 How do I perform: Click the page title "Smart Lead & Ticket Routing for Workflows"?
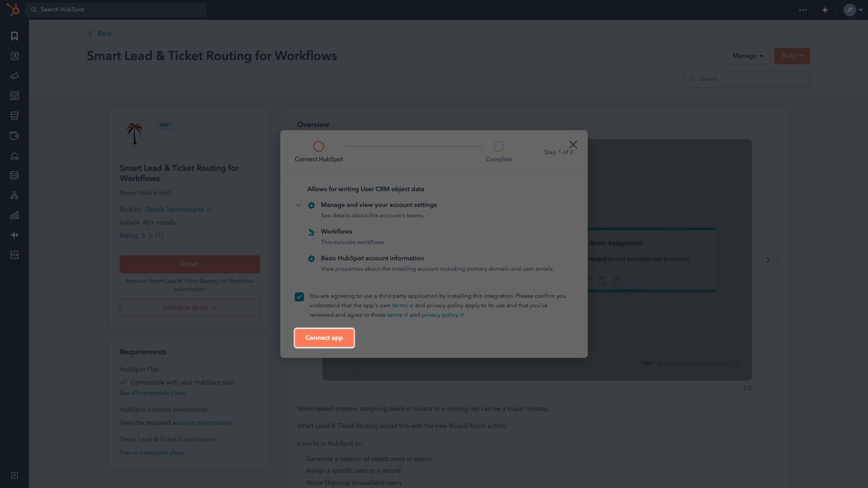(212, 56)
